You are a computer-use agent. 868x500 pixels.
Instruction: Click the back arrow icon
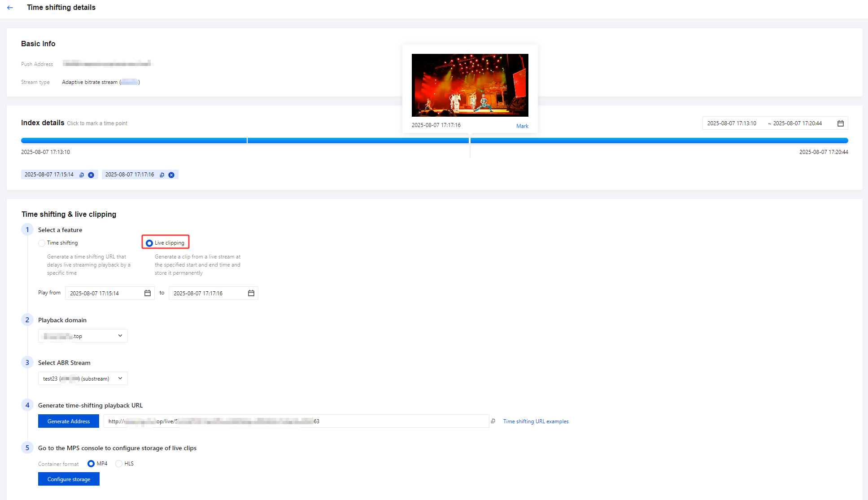coord(10,8)
